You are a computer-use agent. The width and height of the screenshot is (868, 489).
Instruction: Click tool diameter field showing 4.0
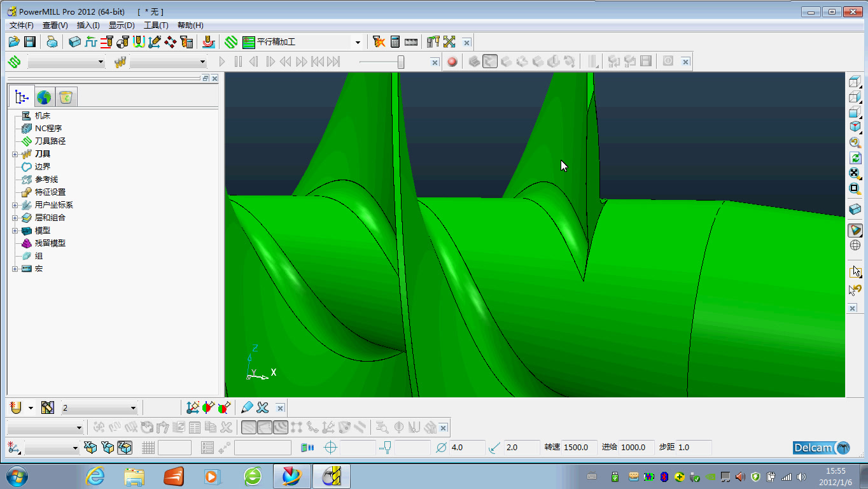[467, 447]
